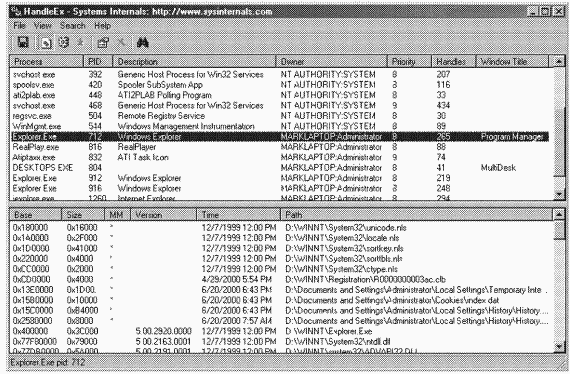The width and height of the screenshot is (570, 374).
Task: Sort by the Owner column header
Action: 332,61
